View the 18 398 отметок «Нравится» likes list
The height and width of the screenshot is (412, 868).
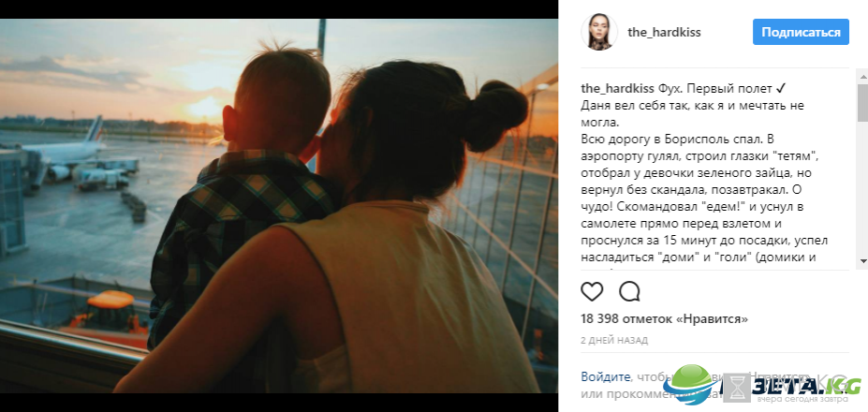click(664, 319)
